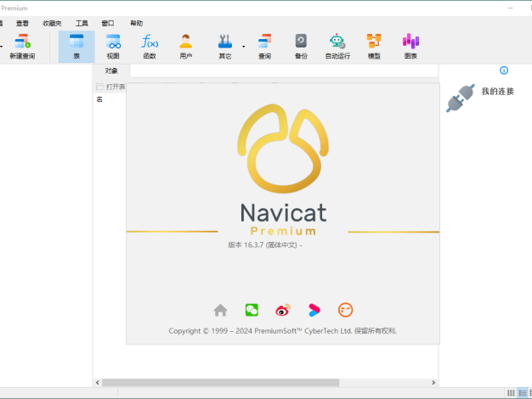Select the Table (表) toolbar icon
This screenshot has height=399, width=532.
(76, 47)
